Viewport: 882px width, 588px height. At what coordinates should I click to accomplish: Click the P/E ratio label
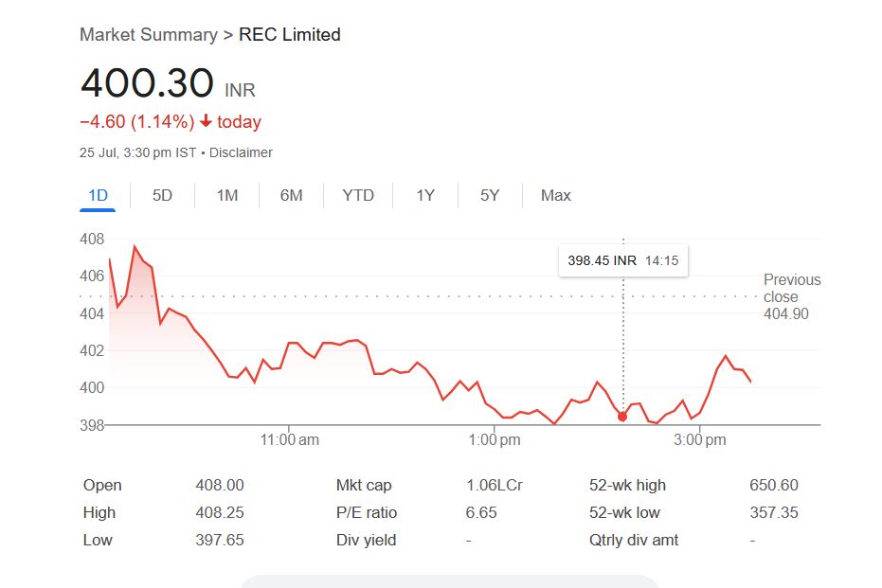tap(367, 512)
